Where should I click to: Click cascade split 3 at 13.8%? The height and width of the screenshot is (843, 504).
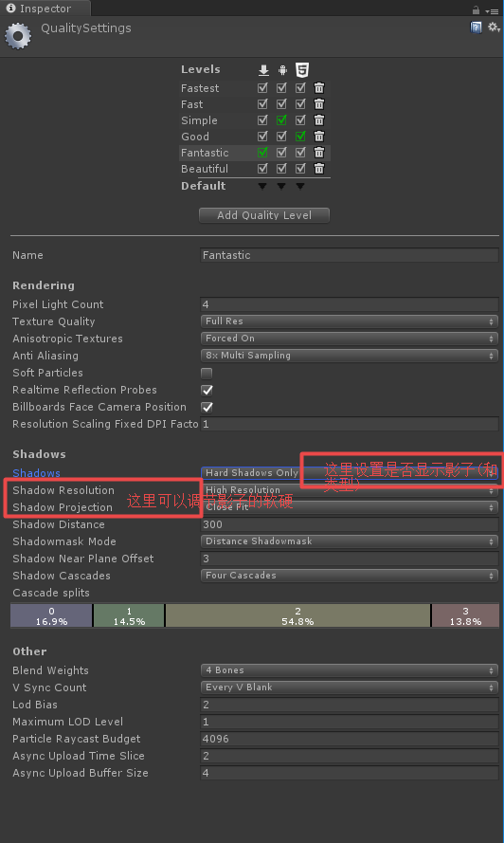tap(465, 616)
